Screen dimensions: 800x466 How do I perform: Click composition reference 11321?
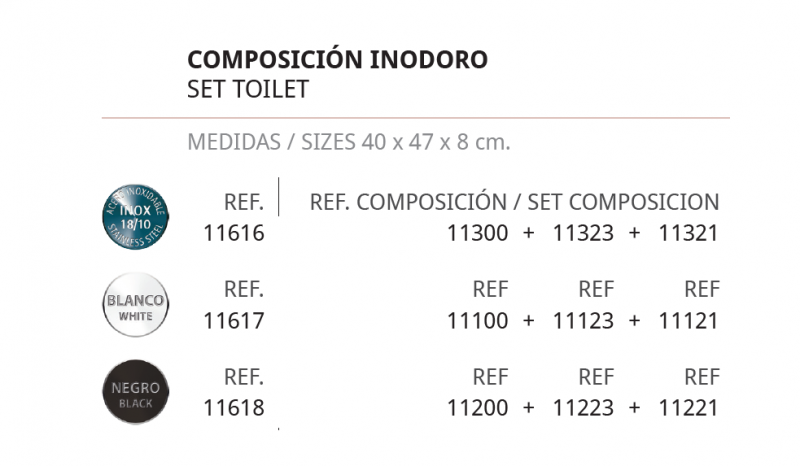pos(689,233)
